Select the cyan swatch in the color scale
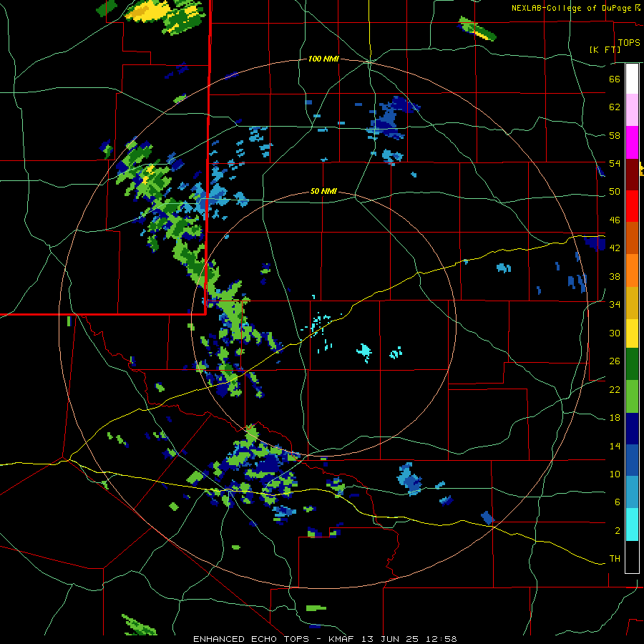The image size is (644, 644). tap(632, 525)
